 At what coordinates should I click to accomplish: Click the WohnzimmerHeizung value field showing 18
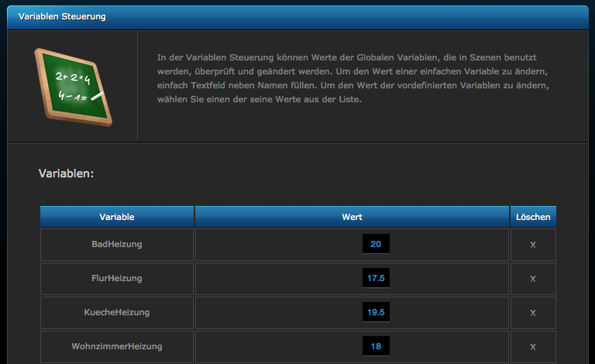[376, 347]
